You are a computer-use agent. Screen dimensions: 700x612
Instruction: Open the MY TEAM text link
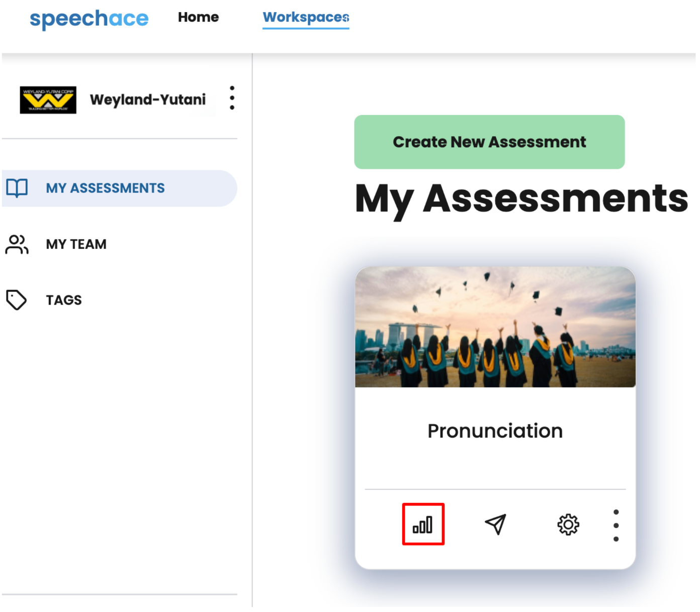coord(76,244)
